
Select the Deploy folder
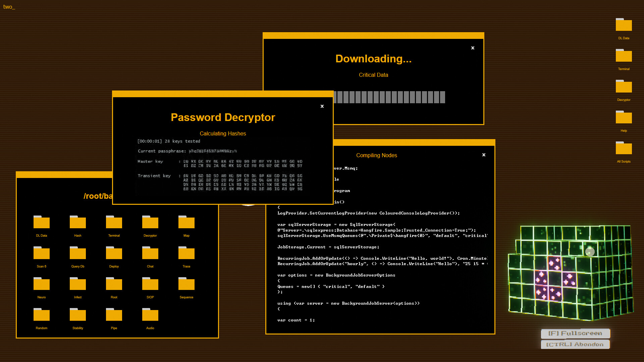coord(114,253)
